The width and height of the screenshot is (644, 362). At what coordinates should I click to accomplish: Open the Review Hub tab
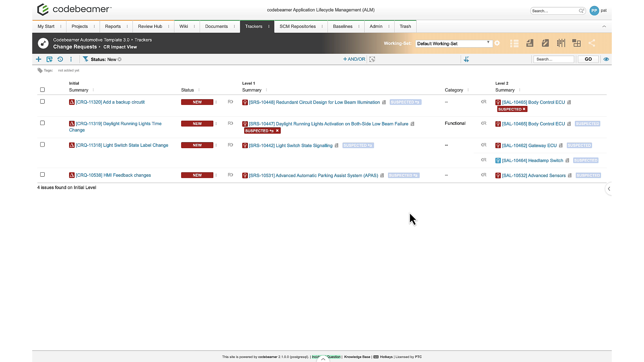pyautogui.click(x=150, y=26)
